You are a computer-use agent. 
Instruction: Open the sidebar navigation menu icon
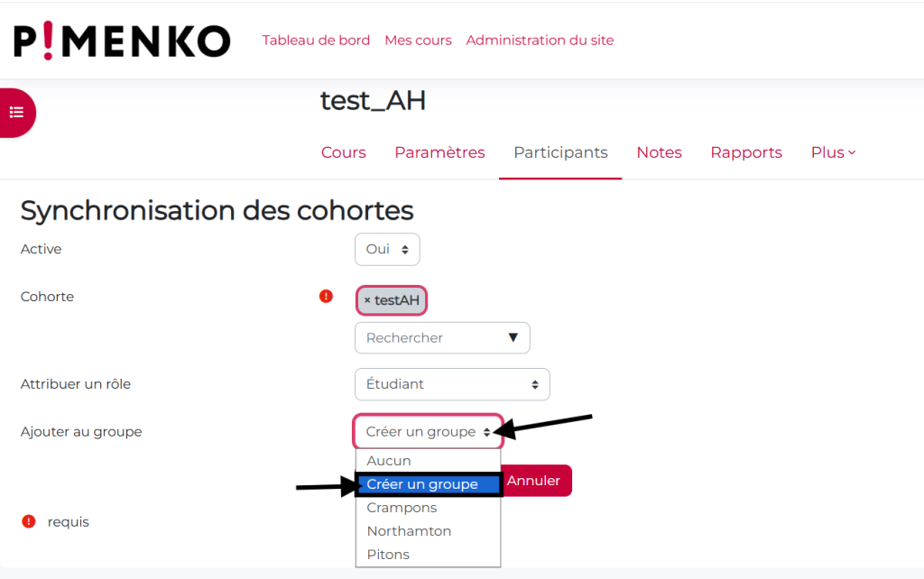(16, 112)
